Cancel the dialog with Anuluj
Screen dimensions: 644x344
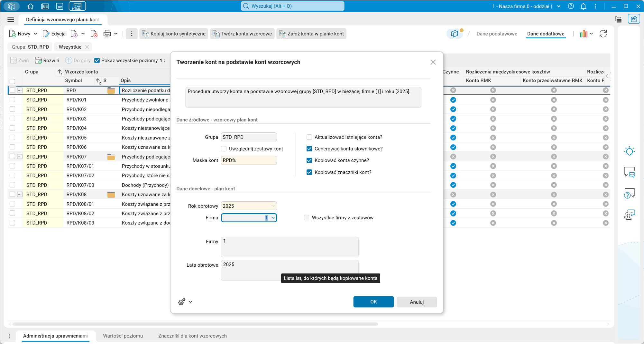pos(417,302)
